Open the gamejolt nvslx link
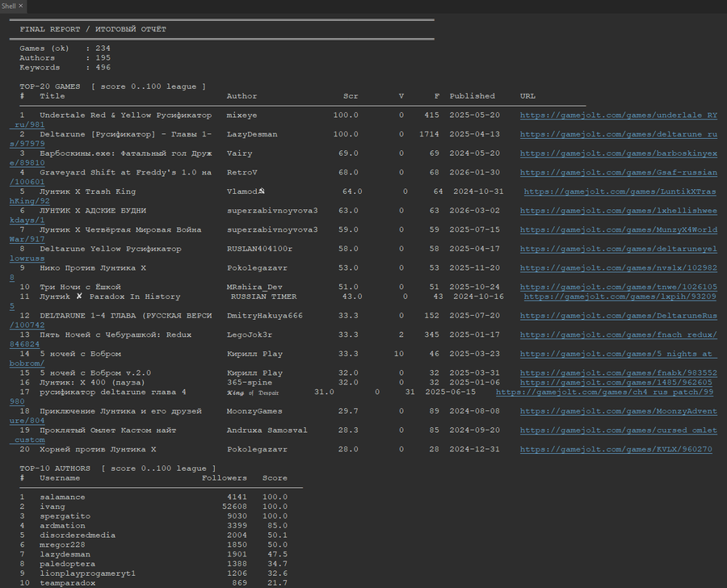 (x=619, y=267)
